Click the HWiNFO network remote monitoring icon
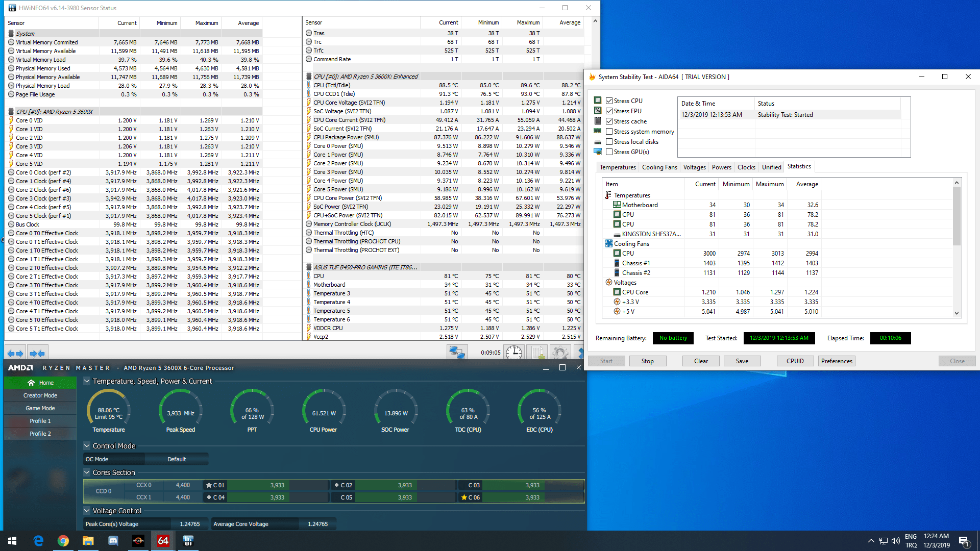Screen dimensions: 980x551 (x=456, y=353)
